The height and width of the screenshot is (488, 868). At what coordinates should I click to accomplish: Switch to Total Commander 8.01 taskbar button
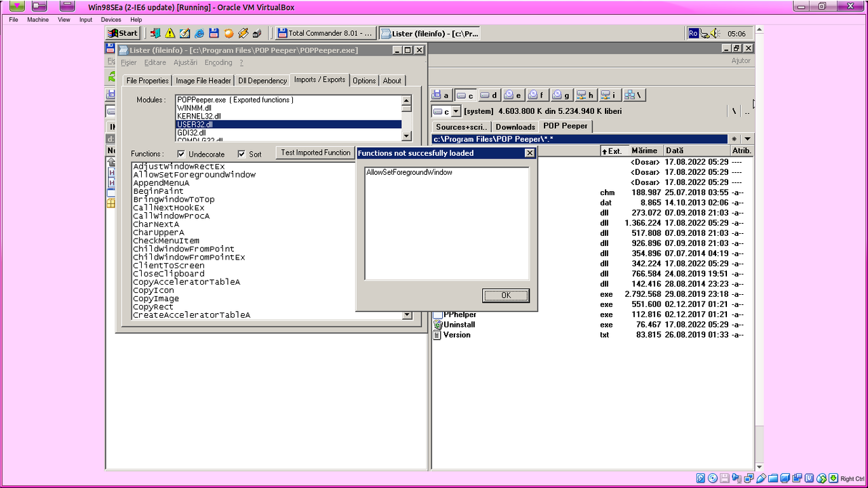(325, 33)
